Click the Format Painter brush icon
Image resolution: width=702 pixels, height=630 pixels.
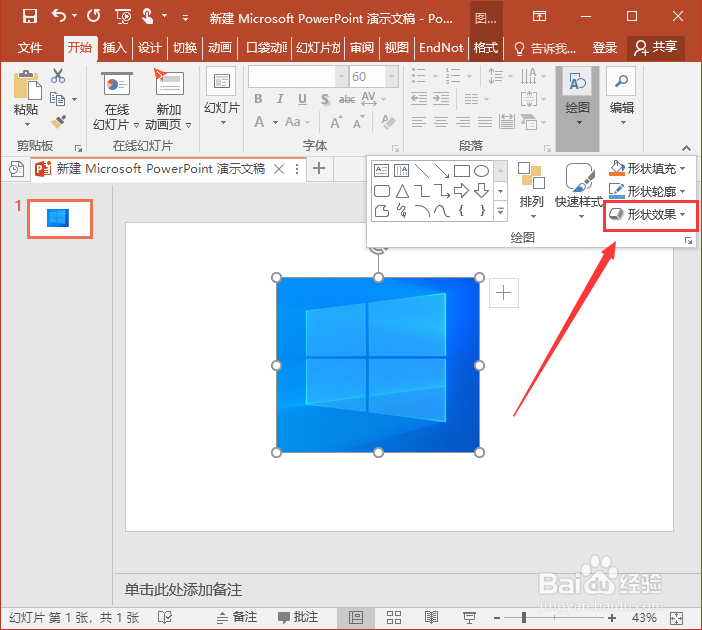[58, 121]
